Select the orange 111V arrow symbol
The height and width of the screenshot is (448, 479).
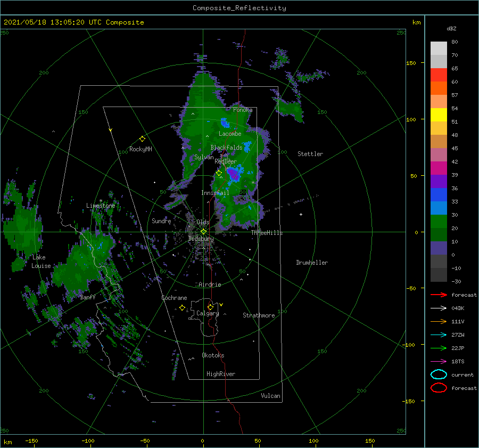pyautogui.click(x=439, y=321)
